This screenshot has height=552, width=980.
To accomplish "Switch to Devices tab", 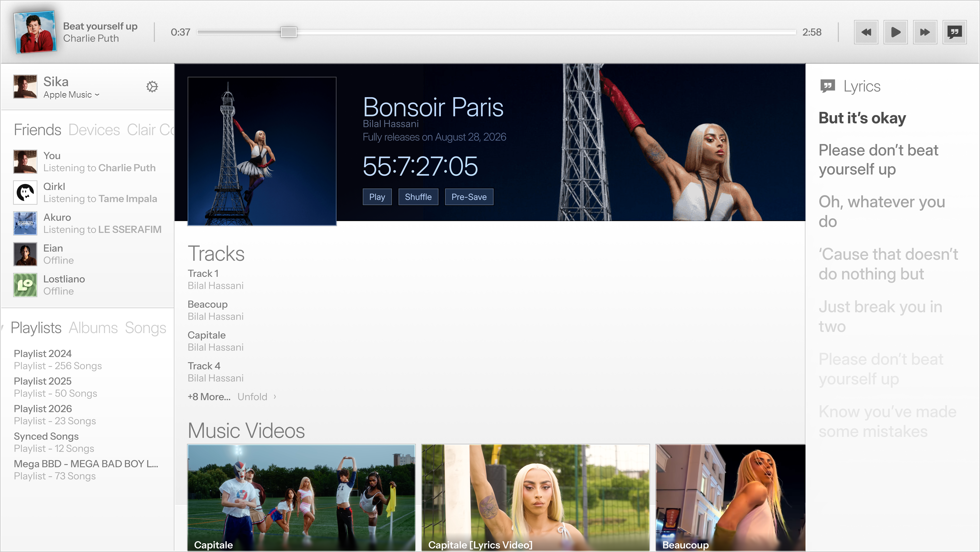I will click(94, 130).
